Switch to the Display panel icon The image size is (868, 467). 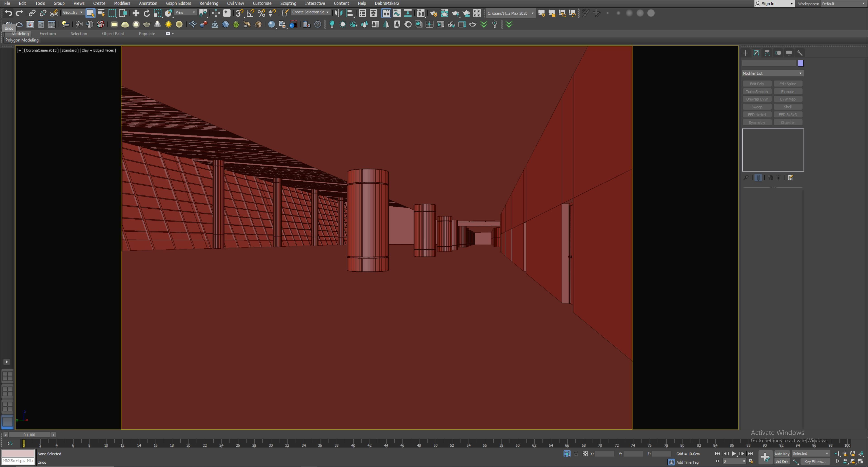[x=789, y=53]
